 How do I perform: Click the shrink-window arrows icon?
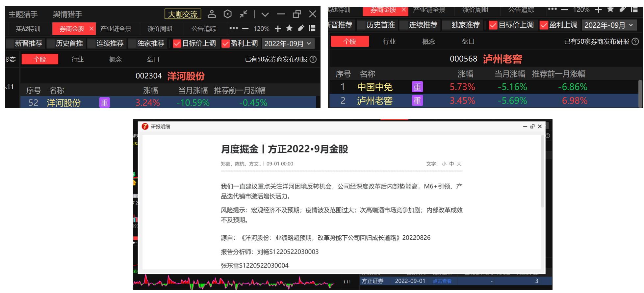(244, 14)
